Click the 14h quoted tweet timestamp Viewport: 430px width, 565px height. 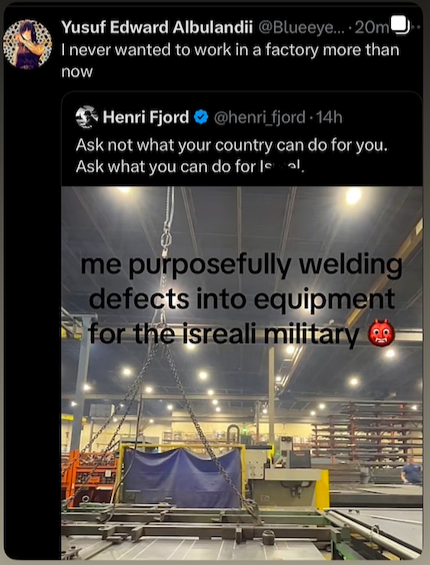click(x=328, y=117)
